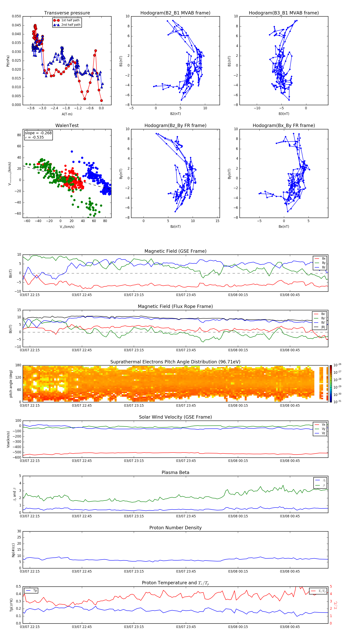Click the 'By' legend entry in GSE panel
This screenshot has width=351, height=644.
click(x=320, y=263)
